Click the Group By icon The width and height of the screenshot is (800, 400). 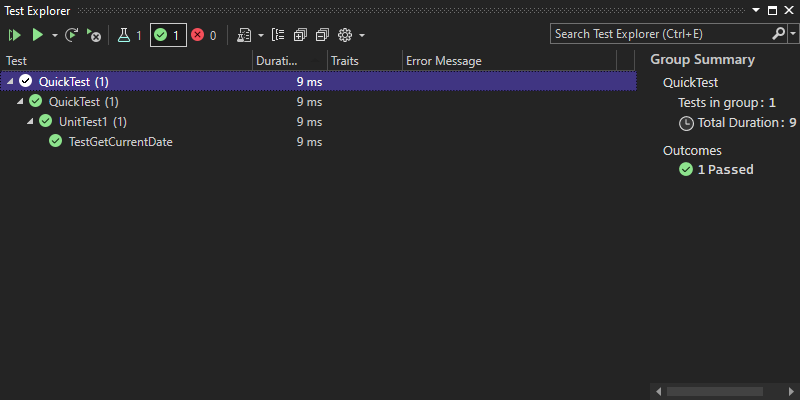(278, 35)
